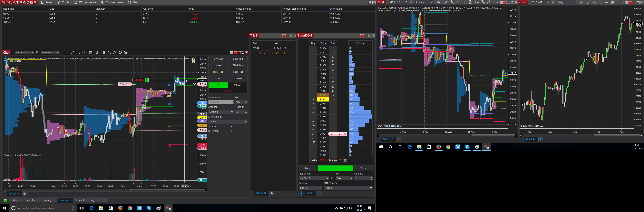Click Buy Ask button
This screenshot has width=644, height=212.
pyautogui.click(x=218, y=65)
